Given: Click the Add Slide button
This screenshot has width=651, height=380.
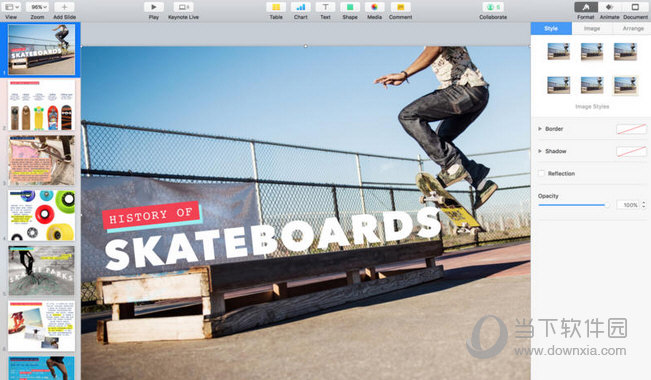Looking at the screenshot, I should tap(64, 7).
